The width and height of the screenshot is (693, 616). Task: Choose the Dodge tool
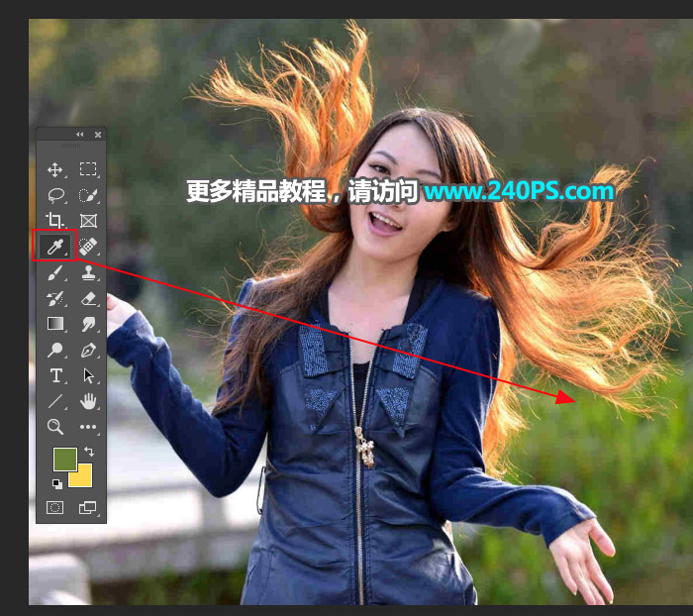pos(54,350)
